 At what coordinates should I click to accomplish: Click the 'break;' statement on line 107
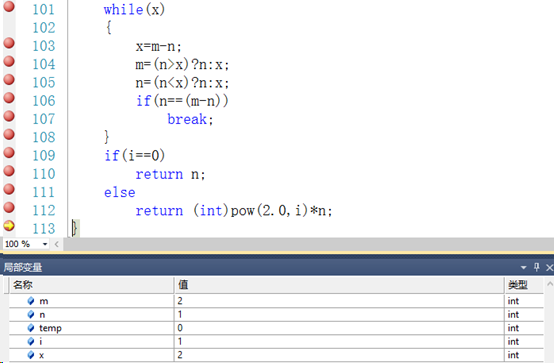(190, 119)
